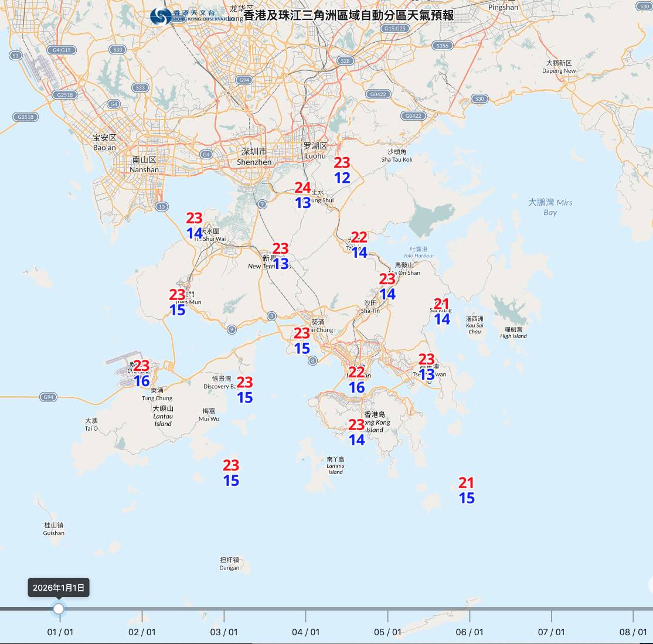Choose 06 / 01 on the date timeline
Screen dimensions: 653x644
469,632
